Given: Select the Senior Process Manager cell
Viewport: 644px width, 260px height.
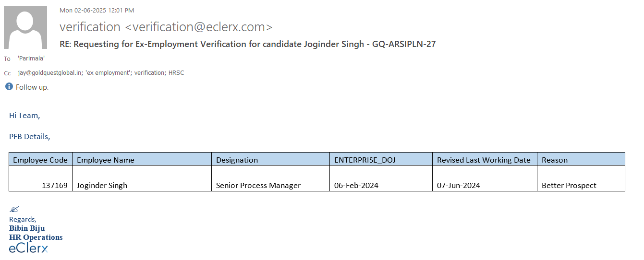Looking at the screenshot, I should point(258,185).
